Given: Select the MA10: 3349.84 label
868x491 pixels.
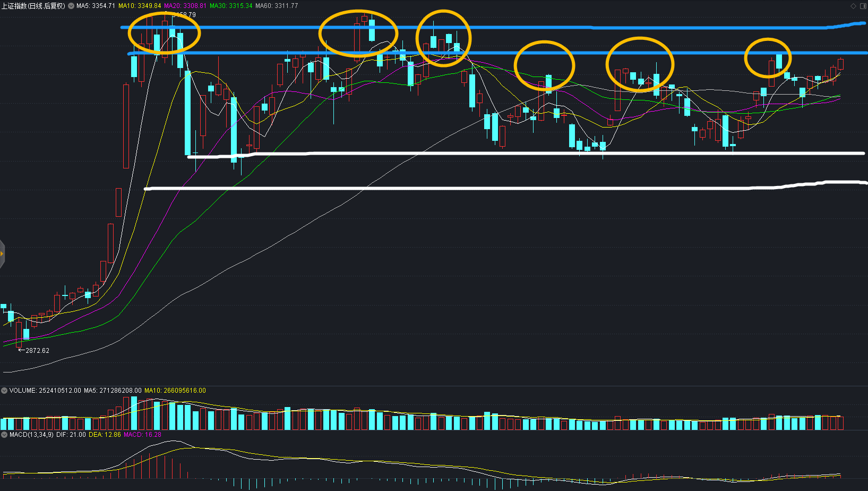Looking at the screenshot, I should tap(140, 6).
